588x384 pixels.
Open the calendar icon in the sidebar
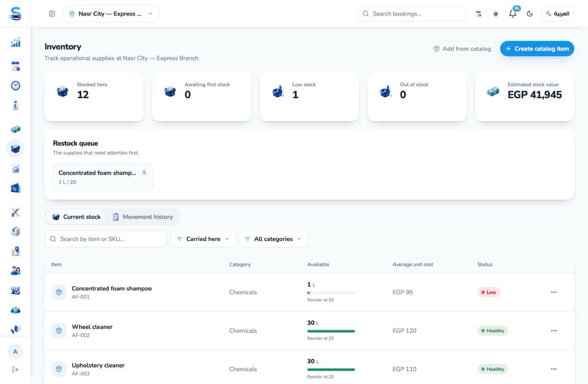point(16,66)
